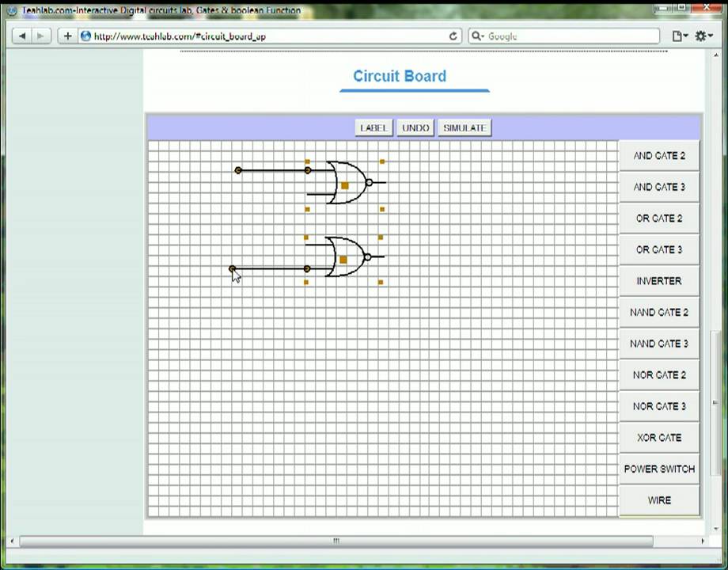The width and height of the screenshot is (728, 570).
Task: Click bottom-left corner handle of upper gate
Action: 307,210
